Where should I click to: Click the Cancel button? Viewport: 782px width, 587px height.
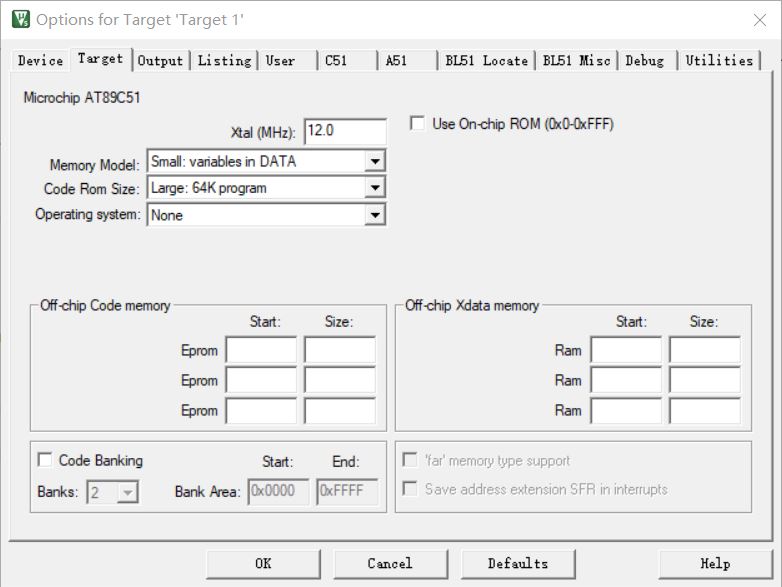tap(391, 564)
